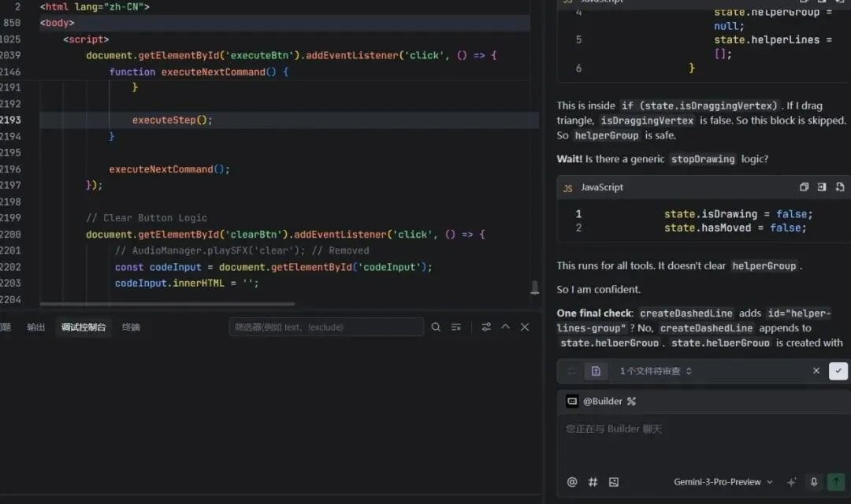Clear the debug console output
The width and height of the screenshot is (851, 504).
(x=456, y=327)
